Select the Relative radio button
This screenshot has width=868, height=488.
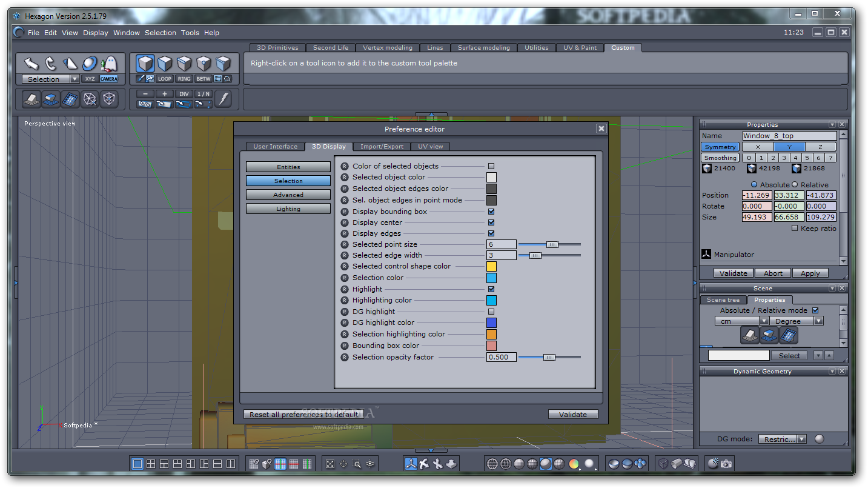pyautogui.click(x=795, y=184)
